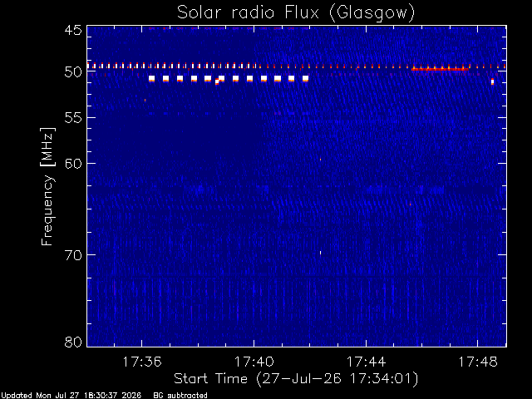Click the white dot near 70 MHz

tap(320, 253)
